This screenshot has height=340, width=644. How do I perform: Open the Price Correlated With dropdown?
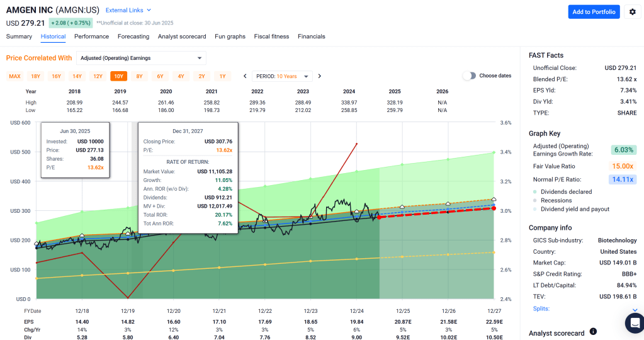pyautogui.click(x=141, y=59)
